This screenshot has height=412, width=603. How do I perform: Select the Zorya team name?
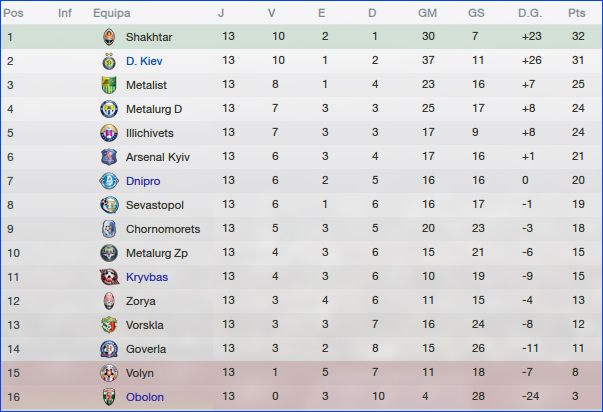click(x=141, y=301)
